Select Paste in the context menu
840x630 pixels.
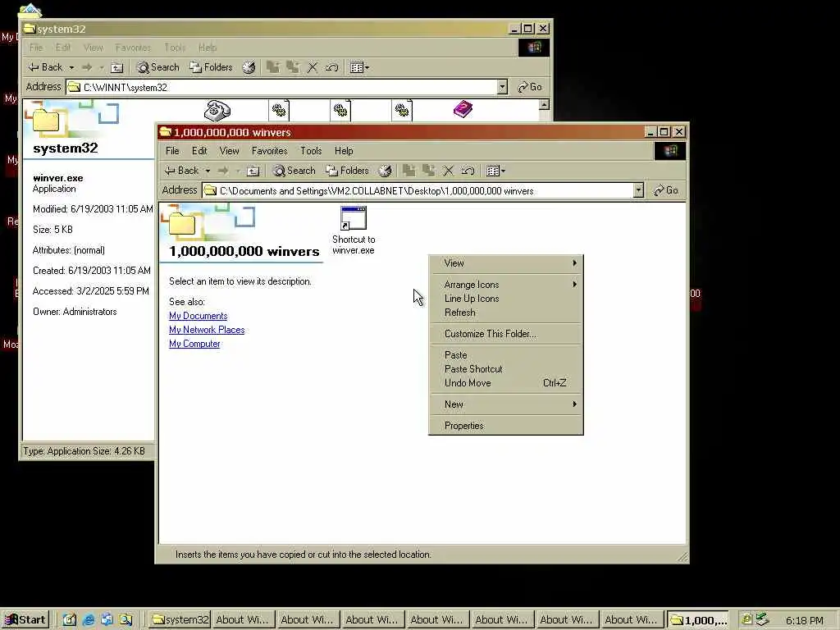[x=505, y=355]
